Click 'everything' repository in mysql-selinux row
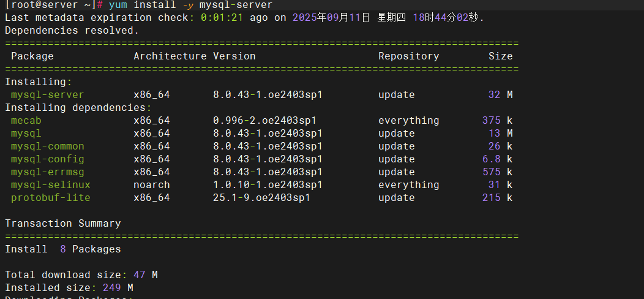The width and height of the screenshot is (644, 299). point(409,185)
